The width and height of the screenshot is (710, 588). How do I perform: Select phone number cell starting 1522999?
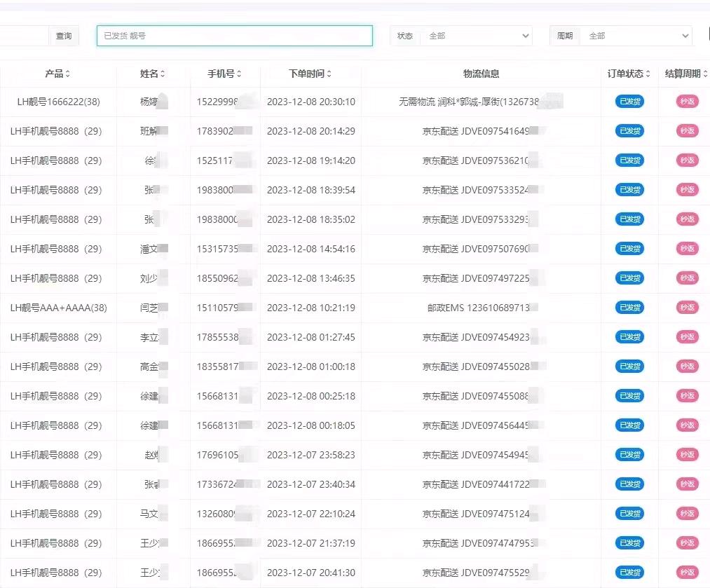coord(225,102)
